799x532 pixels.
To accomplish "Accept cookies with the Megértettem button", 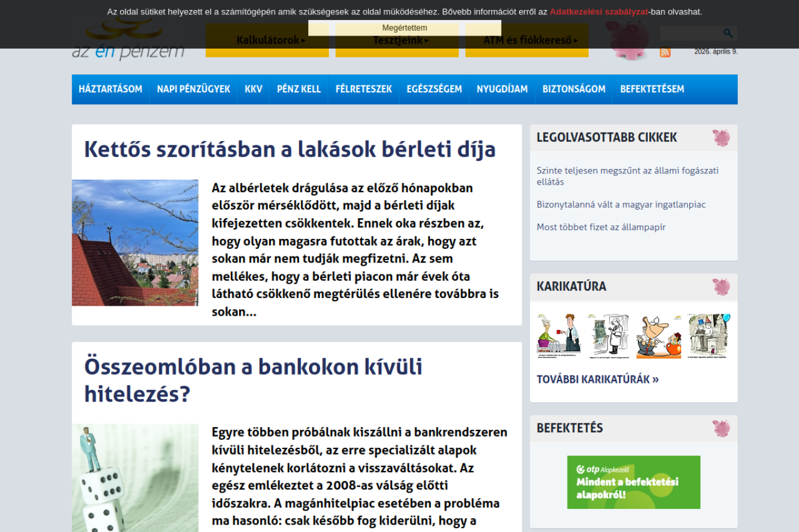I will pyautogui.click(x=404, y=28).
